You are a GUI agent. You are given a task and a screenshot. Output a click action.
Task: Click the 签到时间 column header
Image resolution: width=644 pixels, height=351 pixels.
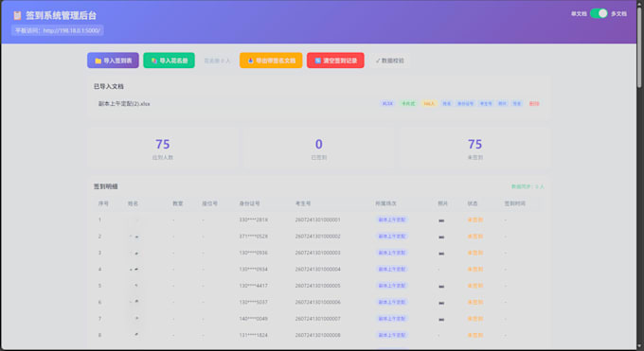tap(514, 203)
